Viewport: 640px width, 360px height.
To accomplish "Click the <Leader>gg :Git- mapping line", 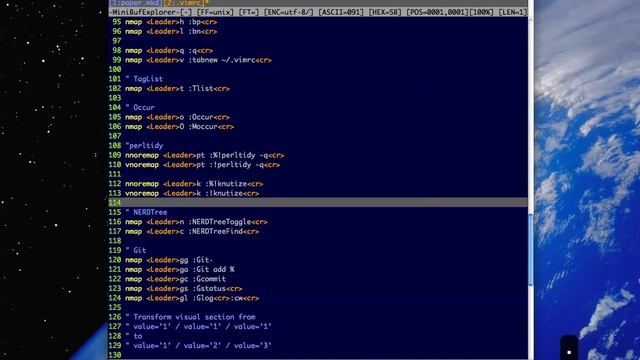I will pyautogui.click(x=169, y=260).
